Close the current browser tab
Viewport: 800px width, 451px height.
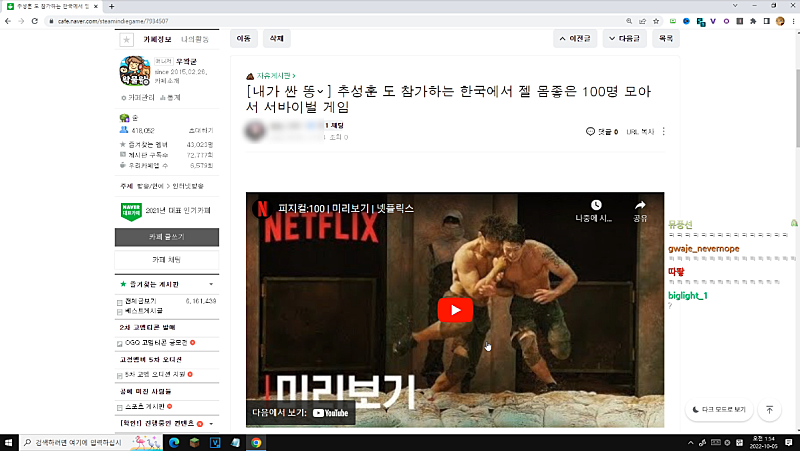point(95,6)
